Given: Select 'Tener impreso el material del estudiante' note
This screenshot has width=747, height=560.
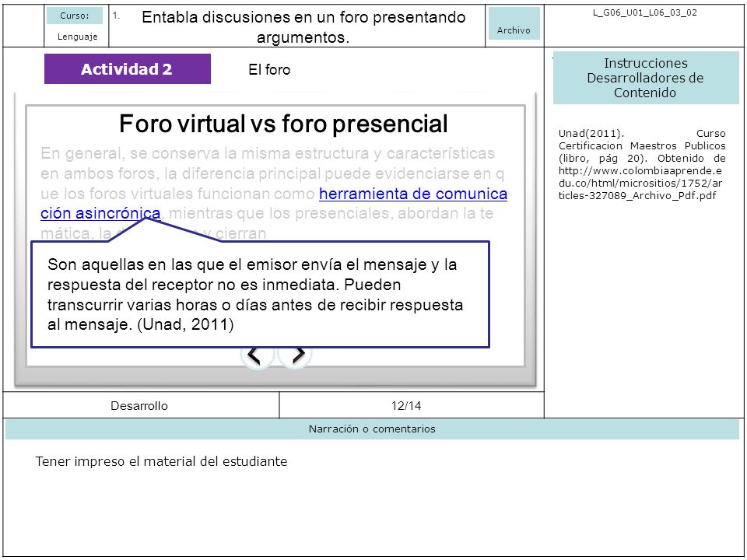Looking at the screenshot, I should click(x=161, y=461).
